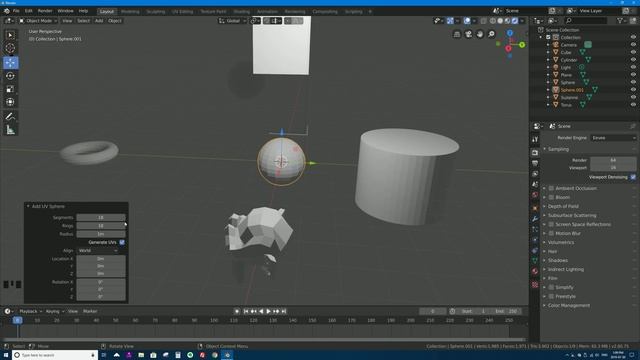Open the Render Engine dropdown

coord(613,138)
